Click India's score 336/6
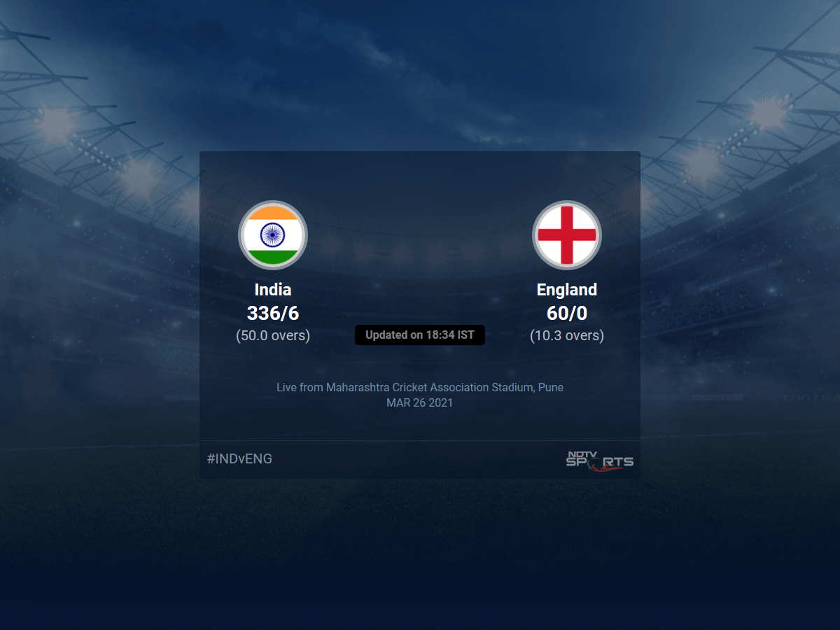Image resolution: width=840 pixels, height=630 pixels. 273,313
